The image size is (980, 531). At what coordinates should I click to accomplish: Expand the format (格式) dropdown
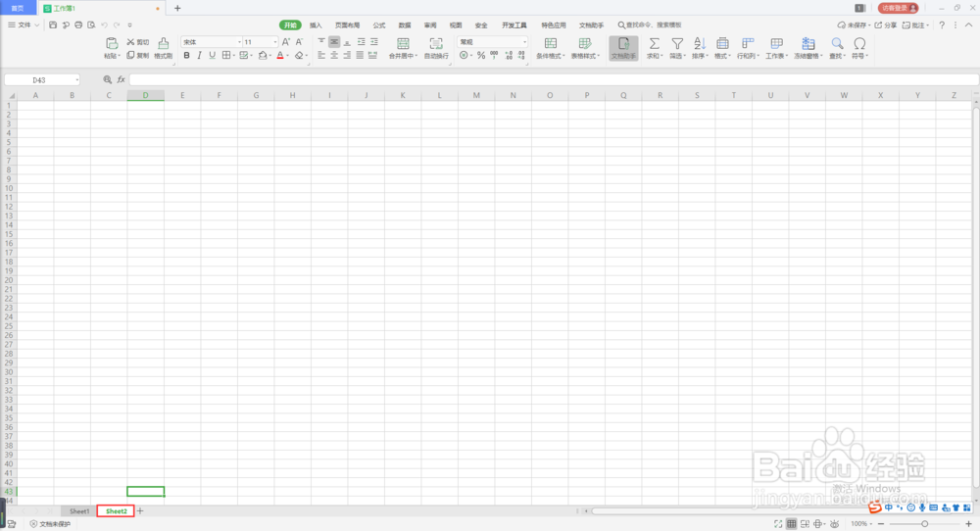click(x=722, y=48)
